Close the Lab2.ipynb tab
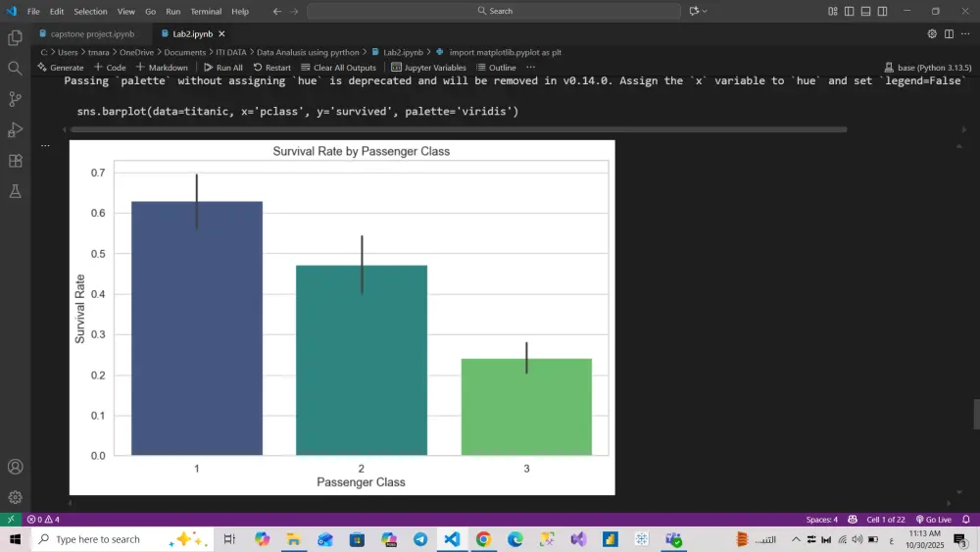 pyautogui.click(x=221, y=33)
